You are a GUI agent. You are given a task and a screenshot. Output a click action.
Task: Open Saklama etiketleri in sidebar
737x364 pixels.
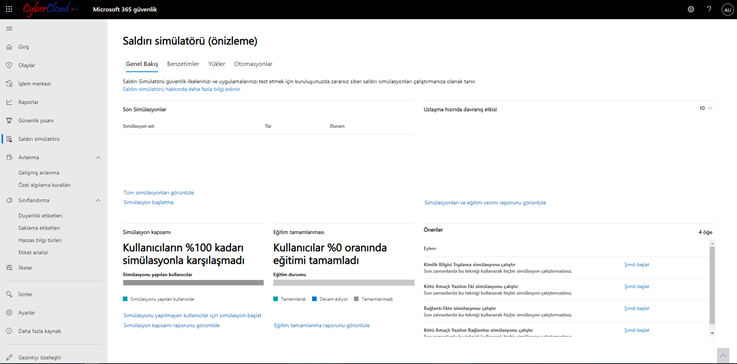point(39,228)
